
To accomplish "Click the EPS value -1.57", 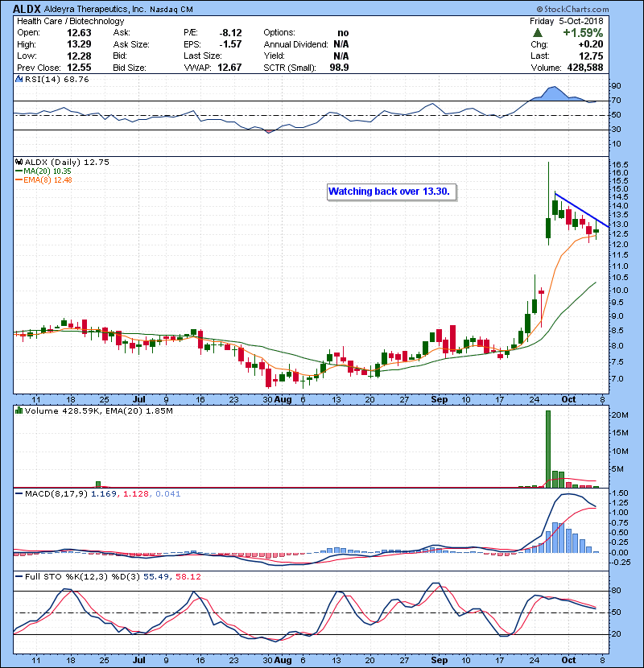I will (x=230, y=44).
